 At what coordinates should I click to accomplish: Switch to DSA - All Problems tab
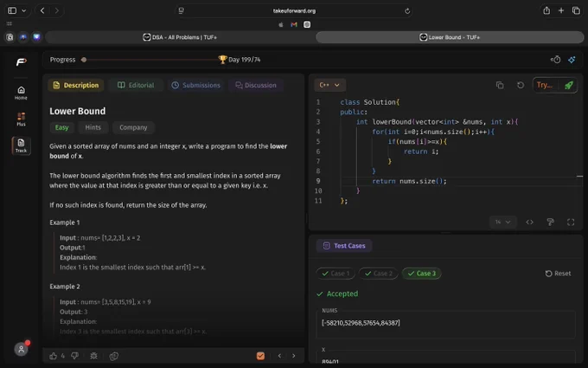click(179, 37)
